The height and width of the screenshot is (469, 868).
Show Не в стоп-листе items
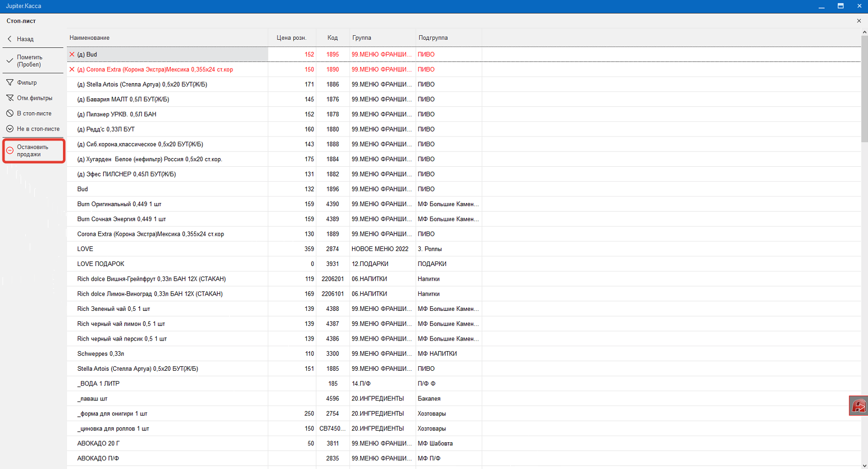(x=33, y=129)
